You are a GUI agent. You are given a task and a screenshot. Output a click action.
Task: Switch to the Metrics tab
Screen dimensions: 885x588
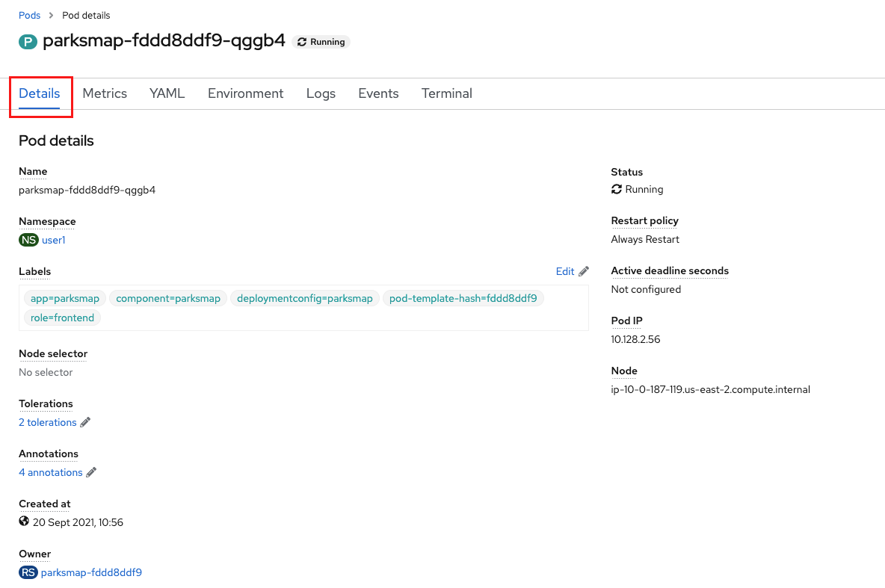(x=105, y=93)
